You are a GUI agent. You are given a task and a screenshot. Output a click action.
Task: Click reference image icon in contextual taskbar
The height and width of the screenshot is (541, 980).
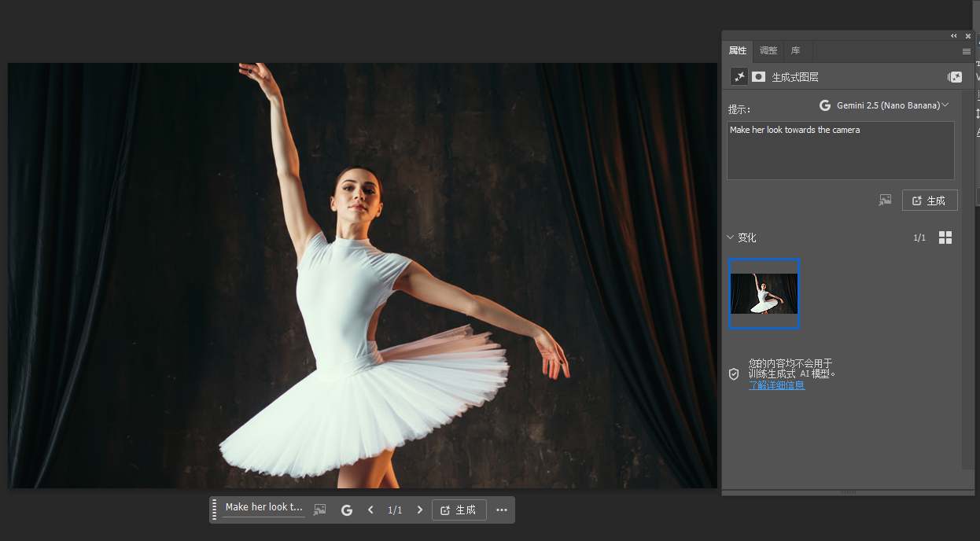tap(319, 510)
